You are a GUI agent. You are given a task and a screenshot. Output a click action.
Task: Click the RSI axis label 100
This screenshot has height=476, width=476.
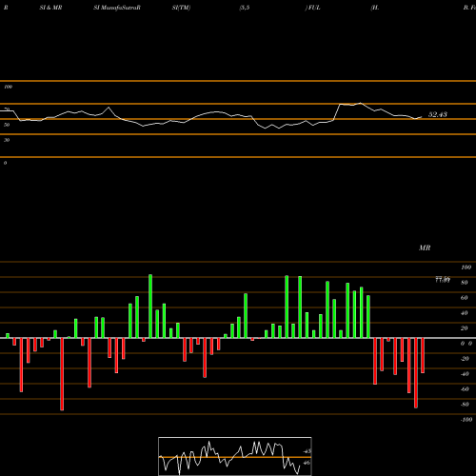tap(8, 87)
